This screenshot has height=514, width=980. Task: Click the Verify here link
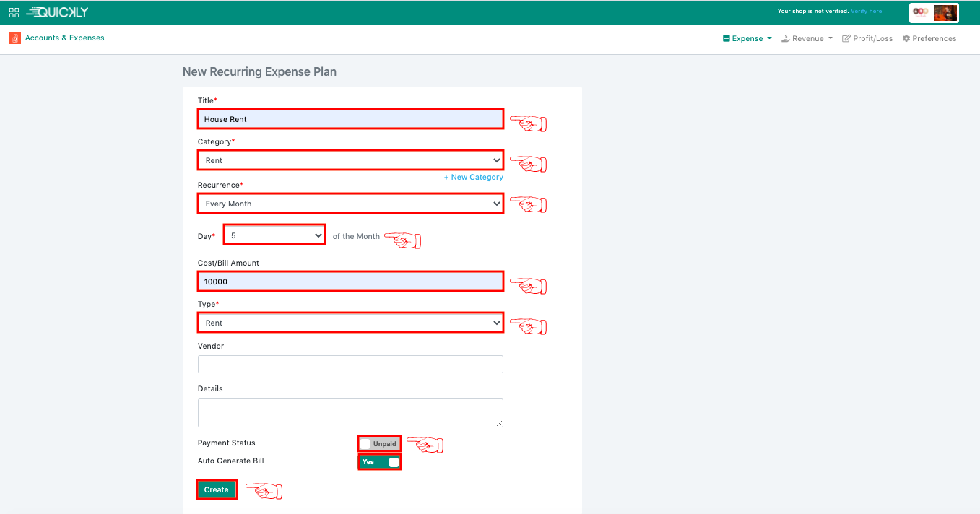tap(866, 12)
